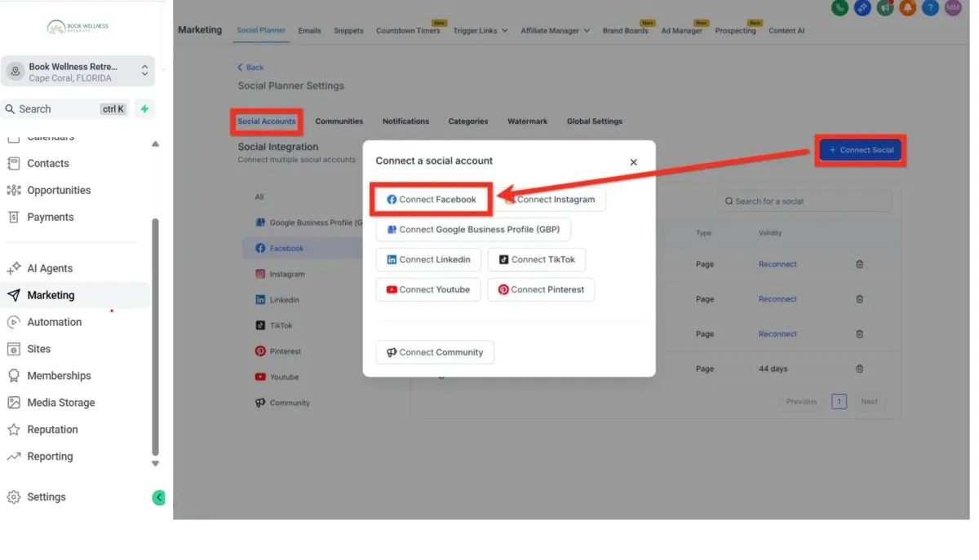Open the Prospecting tab

pyautogui.click(x=735, y=31)
